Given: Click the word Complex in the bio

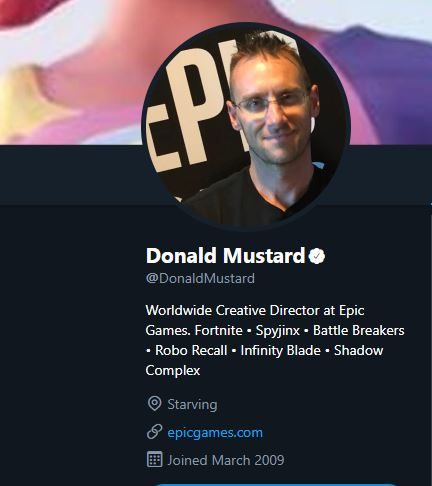Looking at the screenshot, I should [x=173, y=371].
